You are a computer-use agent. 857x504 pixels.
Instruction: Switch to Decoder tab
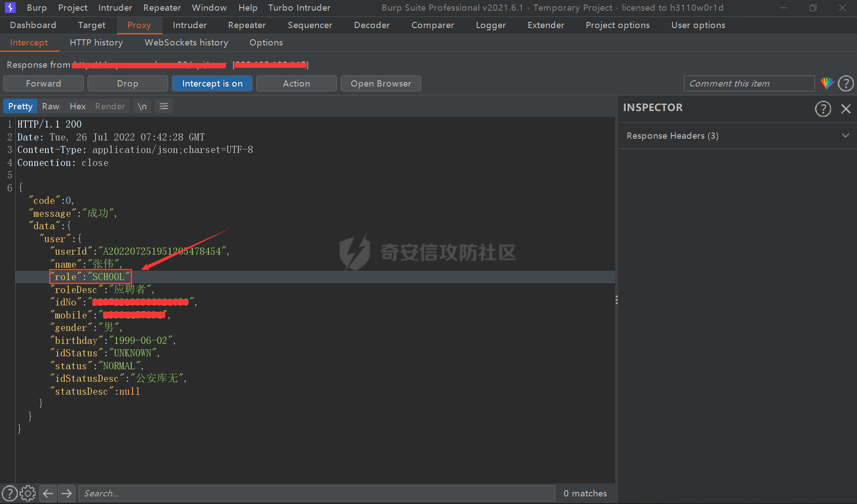(372, 25)
